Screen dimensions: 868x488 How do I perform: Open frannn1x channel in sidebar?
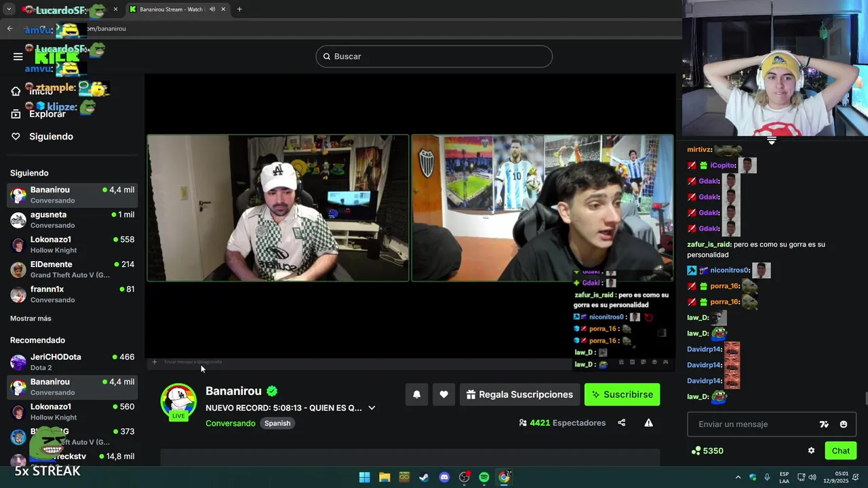[73, 294]
